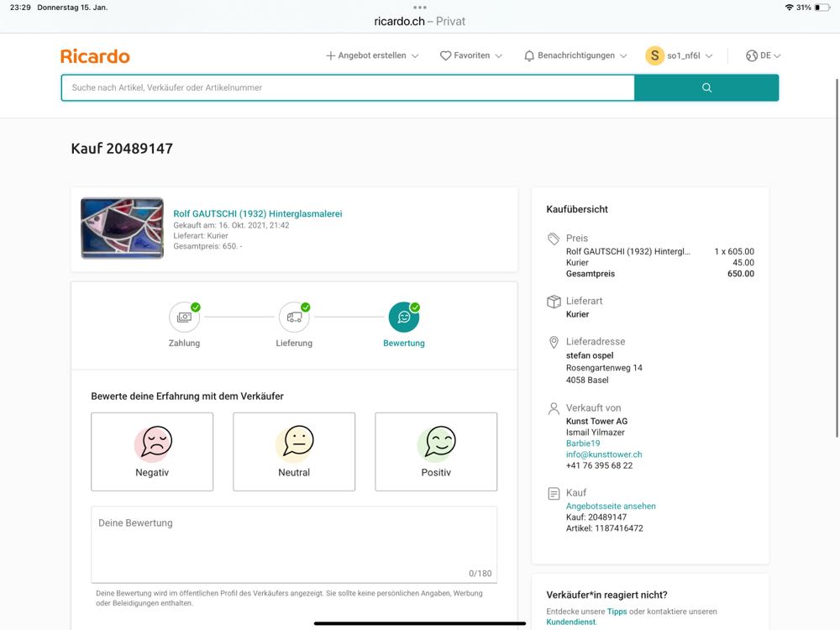Viewport: 840px width, 630px height.
Task: Expand the Angebot erstellen dropdown
Action: coord(372,56)
